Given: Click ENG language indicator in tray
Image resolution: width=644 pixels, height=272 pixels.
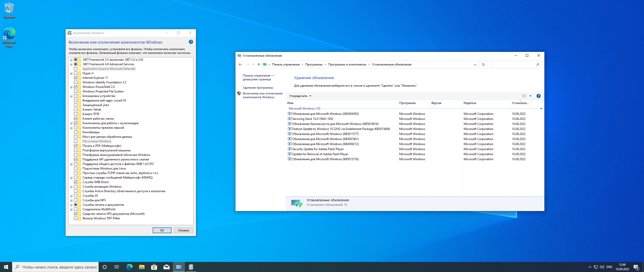Looking at the screenshot, I should (609, 267).
